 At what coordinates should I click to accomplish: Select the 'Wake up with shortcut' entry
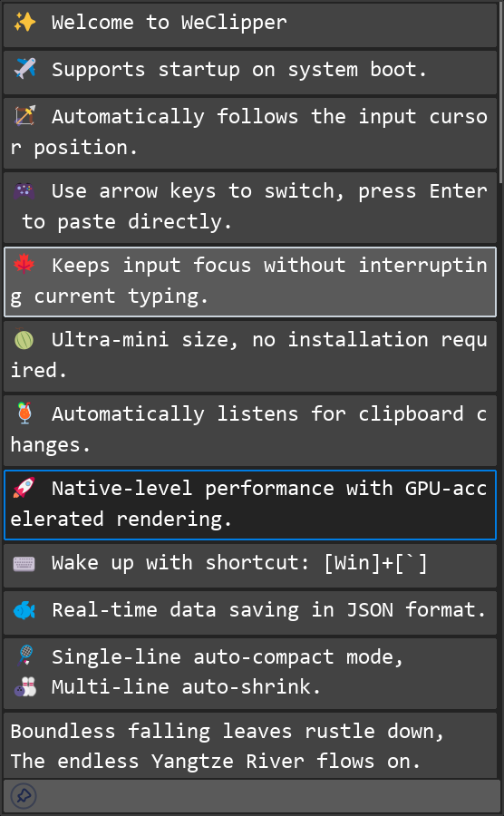pos(250,566)
